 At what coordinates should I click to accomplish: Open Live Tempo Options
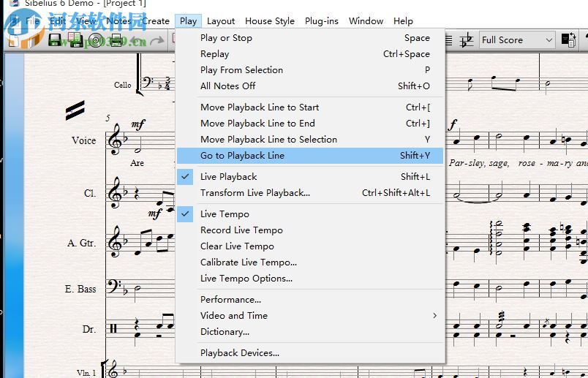310,279
